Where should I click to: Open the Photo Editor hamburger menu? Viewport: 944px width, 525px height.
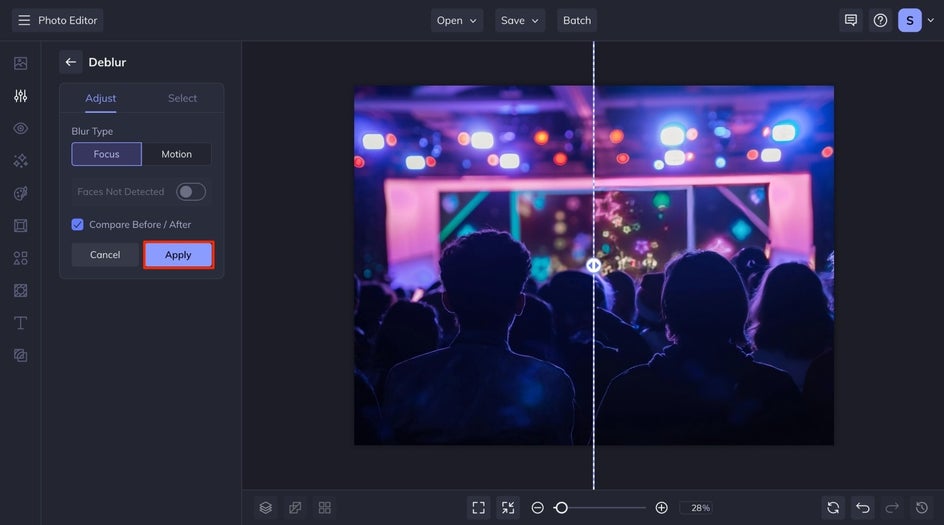point(24,20)
